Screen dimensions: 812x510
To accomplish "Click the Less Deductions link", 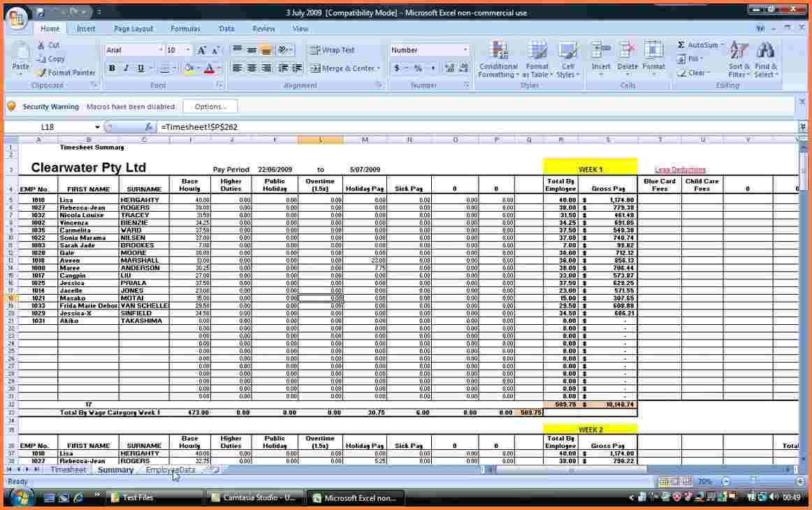I will coord(680,170).
